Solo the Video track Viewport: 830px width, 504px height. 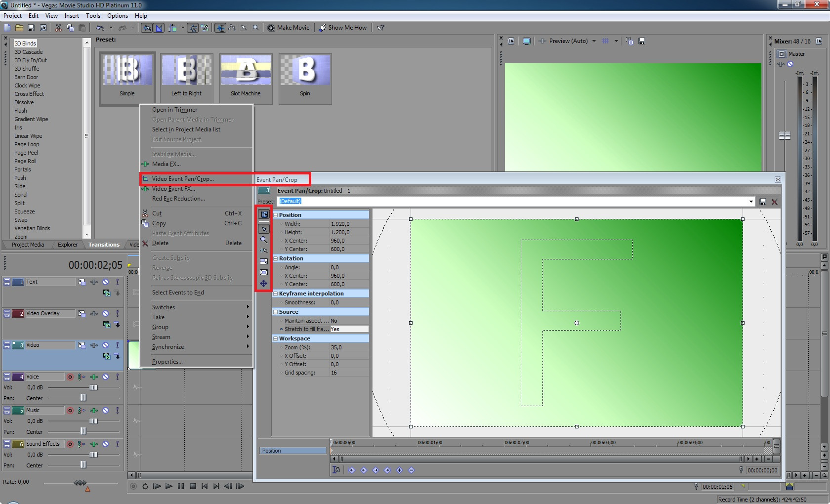tap(117, 345)
